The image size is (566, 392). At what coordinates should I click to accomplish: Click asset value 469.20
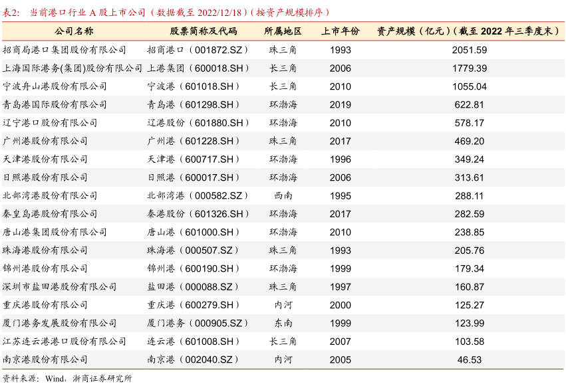[x=470, y=141]
